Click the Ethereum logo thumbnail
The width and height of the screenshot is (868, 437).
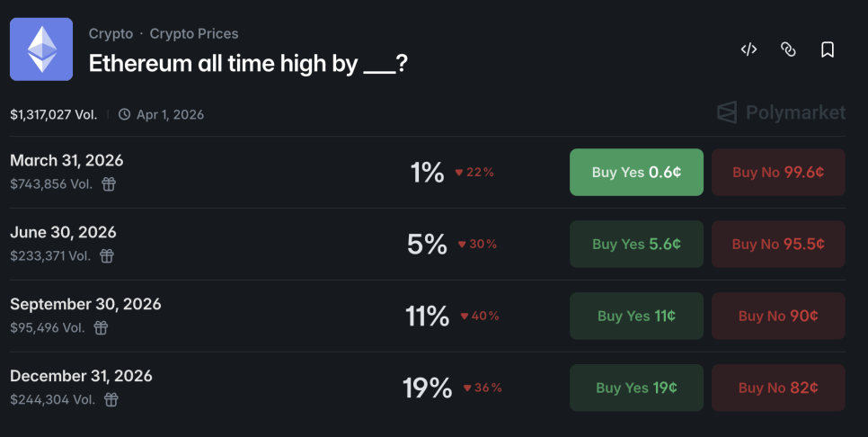41,49
